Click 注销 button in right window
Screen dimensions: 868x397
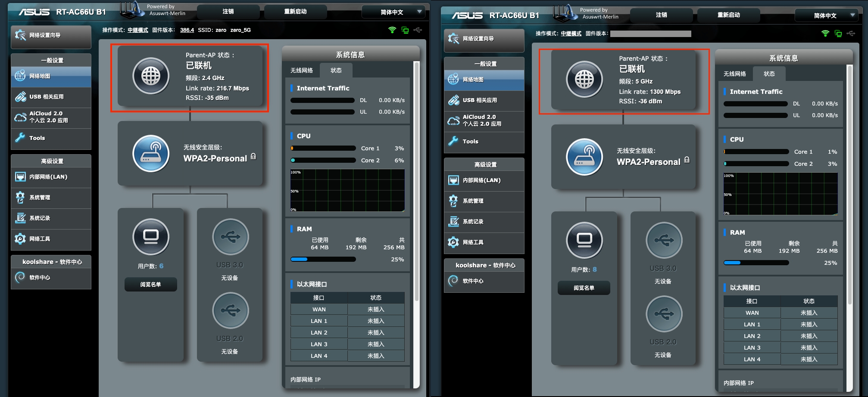[662, 15]
